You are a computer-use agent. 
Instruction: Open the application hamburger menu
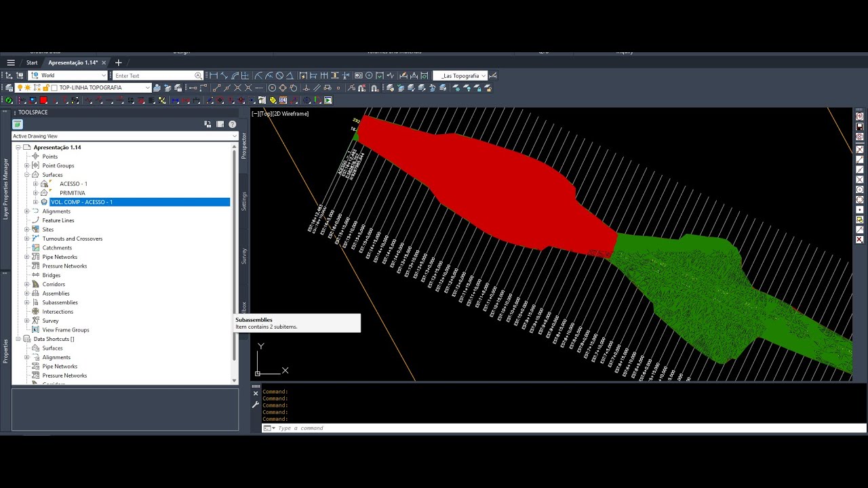coord(11,62)
